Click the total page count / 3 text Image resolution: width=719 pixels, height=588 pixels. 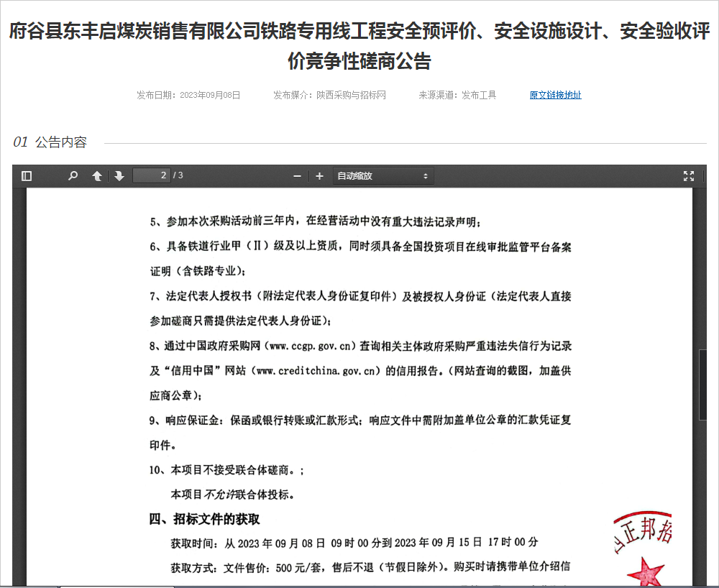pos(178,175)
